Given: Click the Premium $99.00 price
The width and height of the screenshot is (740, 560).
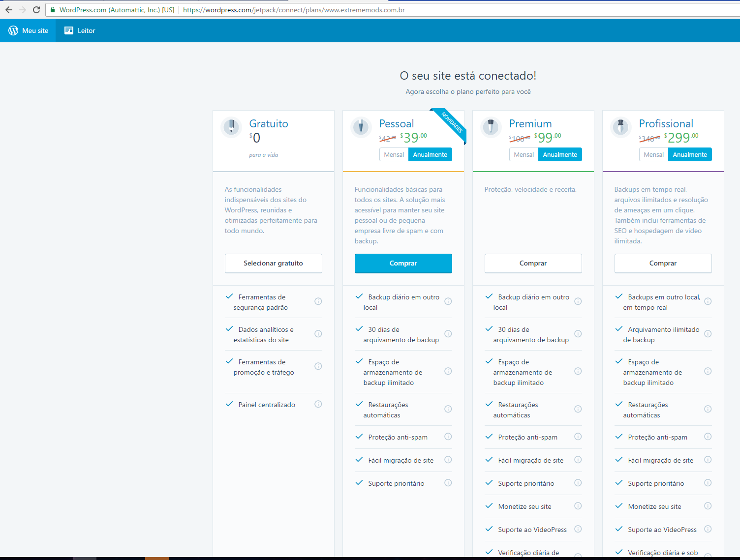Looking at the screenshot, I should [x=548, y=138].
